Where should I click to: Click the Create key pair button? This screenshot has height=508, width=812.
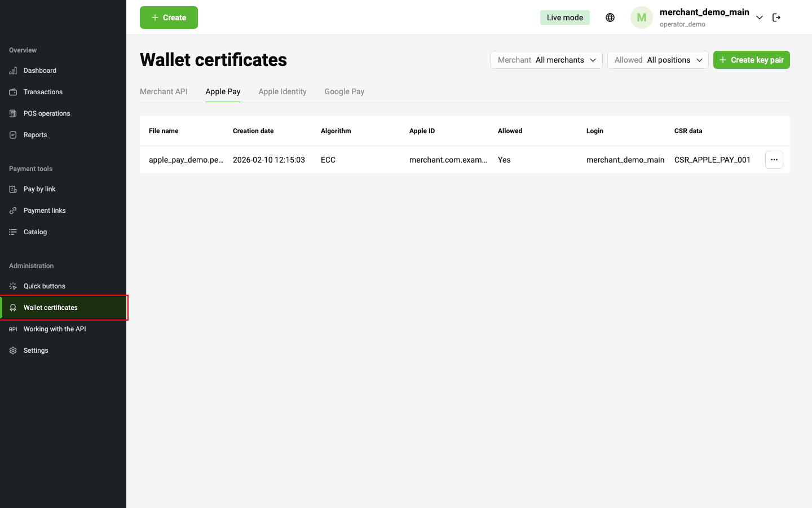coord(751,60)
